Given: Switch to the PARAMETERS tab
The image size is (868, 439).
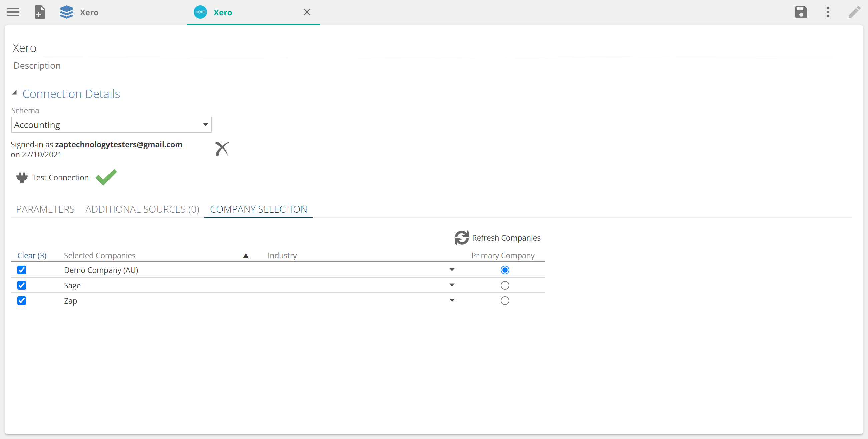Looking at the screenshot, I should [45, 209].
